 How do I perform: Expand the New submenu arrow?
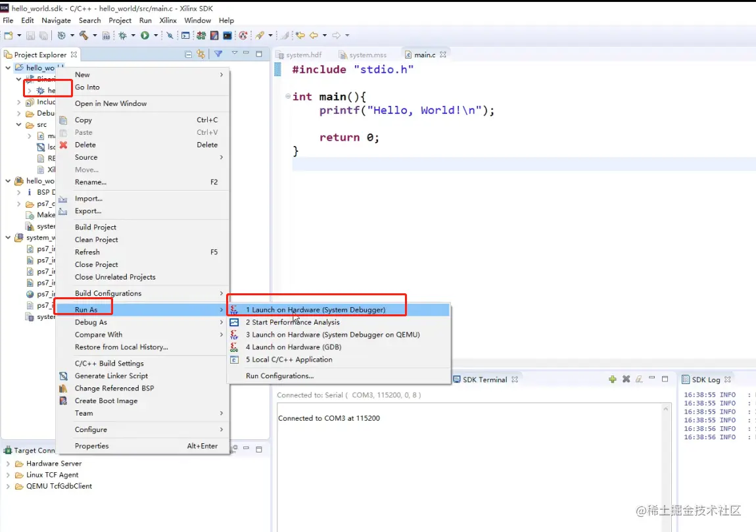tap(222, 75)
